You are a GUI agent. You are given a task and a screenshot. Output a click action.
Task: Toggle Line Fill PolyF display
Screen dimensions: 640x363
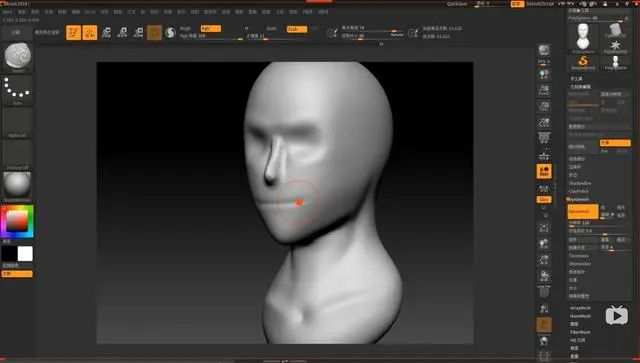coord(544,290)
